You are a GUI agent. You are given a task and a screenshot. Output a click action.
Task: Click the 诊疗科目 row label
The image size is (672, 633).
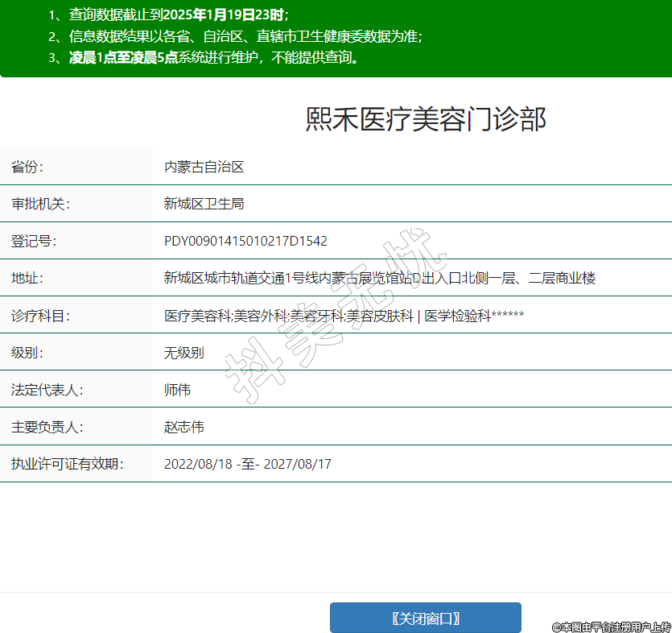(x=40, y=316)
